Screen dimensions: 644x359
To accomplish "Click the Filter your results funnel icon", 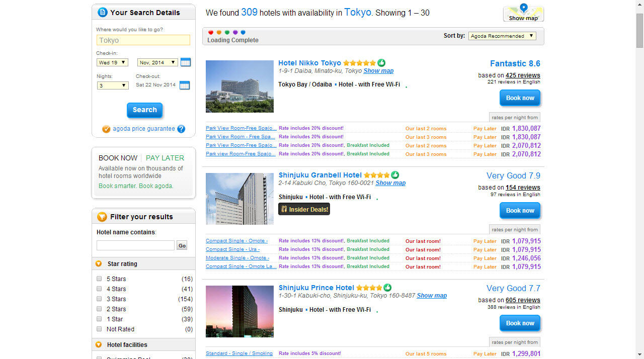I will point(102,217).
